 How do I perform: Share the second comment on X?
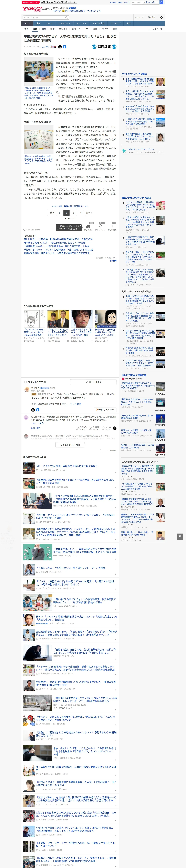(x=115, y=428)
